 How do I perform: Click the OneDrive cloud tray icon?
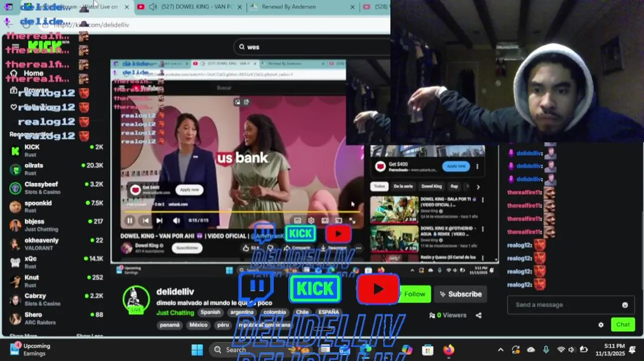tap(531, 350)
